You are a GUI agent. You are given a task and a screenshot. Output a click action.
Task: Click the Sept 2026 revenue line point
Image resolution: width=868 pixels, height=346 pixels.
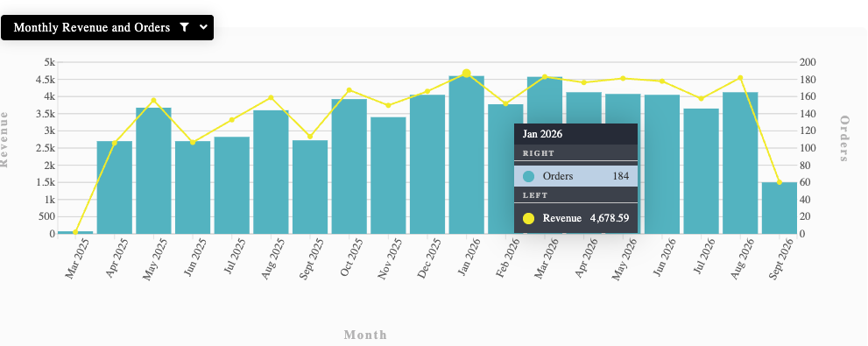pos(780,182)
